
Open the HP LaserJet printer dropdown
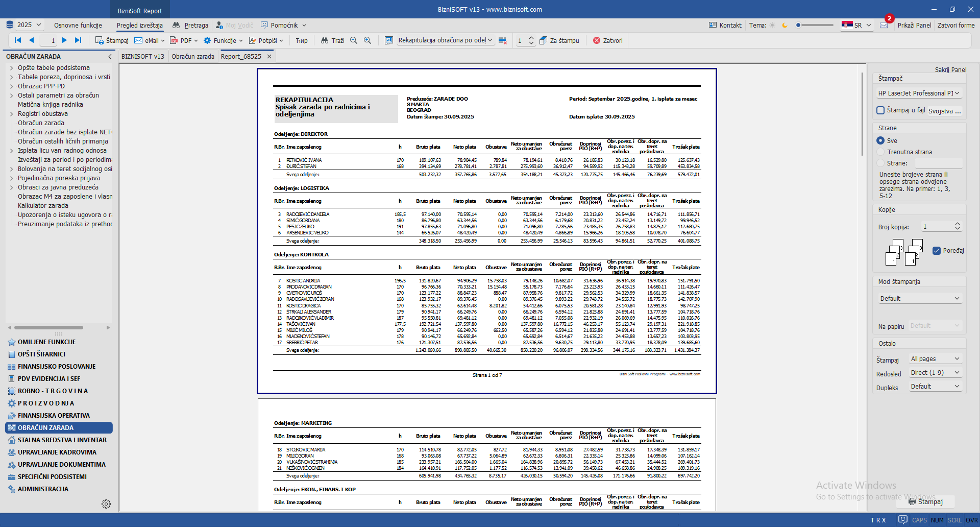pos(919,93)
